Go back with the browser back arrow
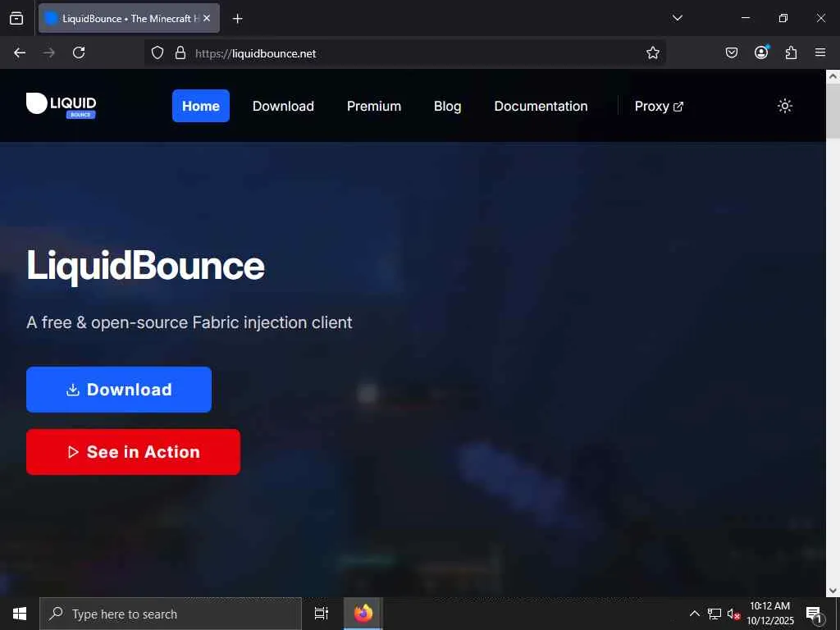This screenshot has height=630, width=840. (20, 52)
